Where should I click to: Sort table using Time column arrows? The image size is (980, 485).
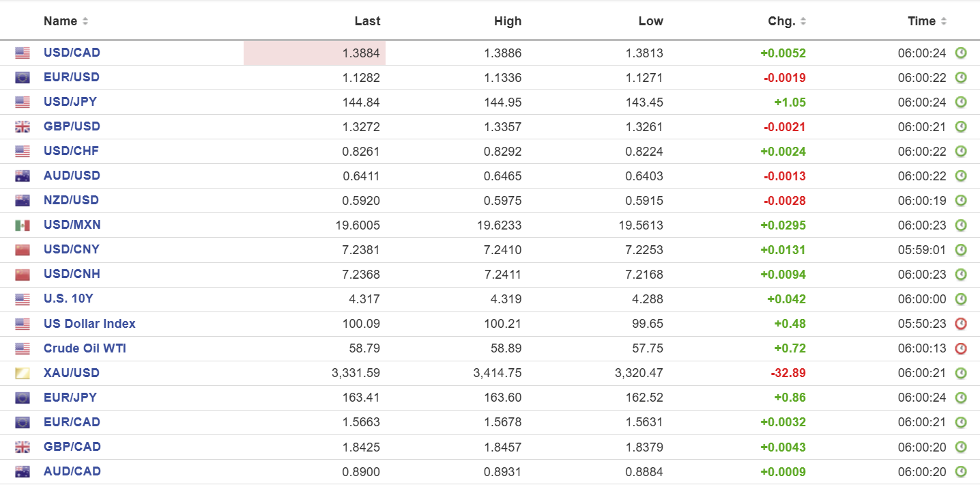pyautogui.click(x=944, y=22)
